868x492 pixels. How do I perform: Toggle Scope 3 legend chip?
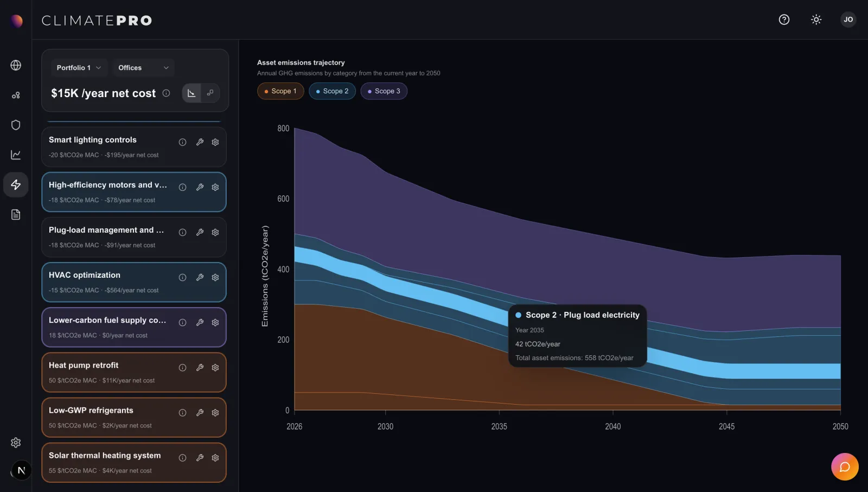tap(384, 91)
